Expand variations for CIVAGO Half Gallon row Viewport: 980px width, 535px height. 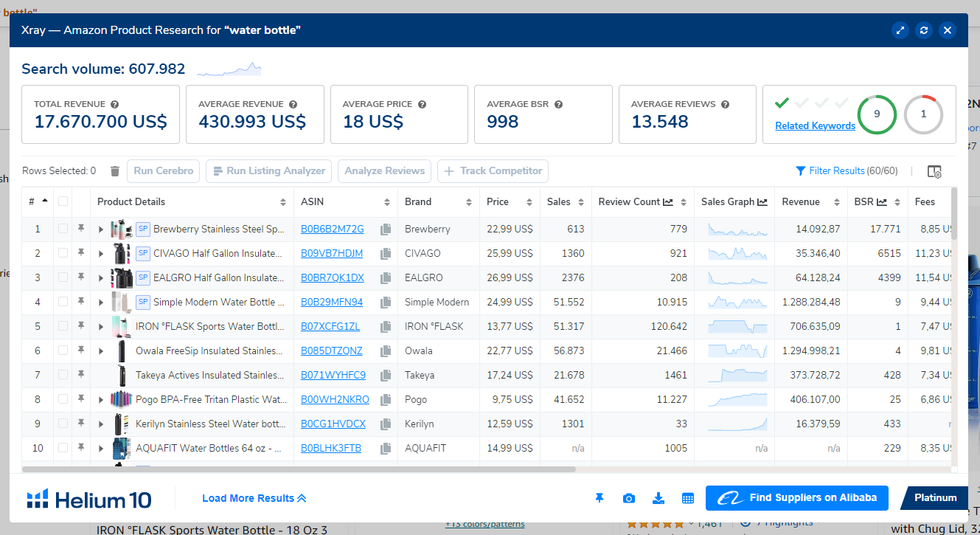101,254
